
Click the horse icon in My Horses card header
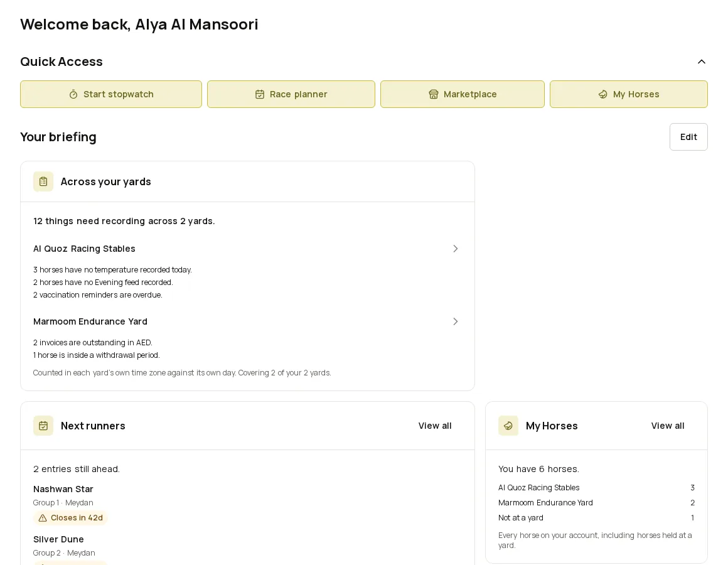pos(508,426)
